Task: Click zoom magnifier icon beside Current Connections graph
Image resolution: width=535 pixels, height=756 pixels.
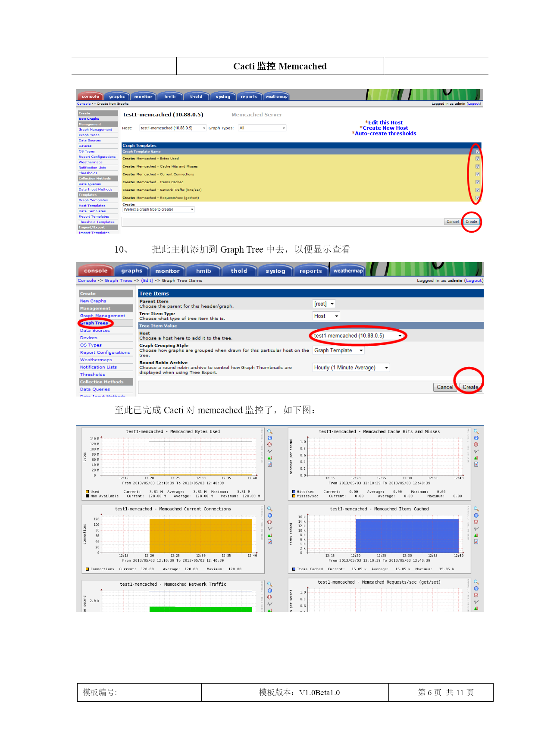Action: click(x=270, y=509)
